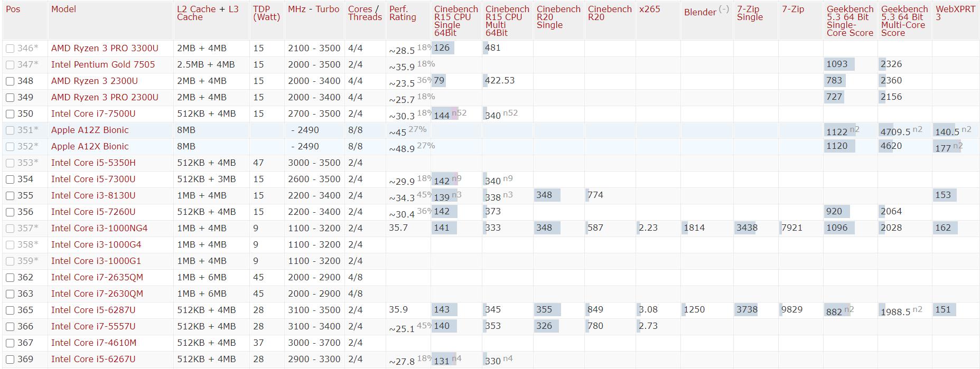Click x265 value 2.73

coord(648,326)
